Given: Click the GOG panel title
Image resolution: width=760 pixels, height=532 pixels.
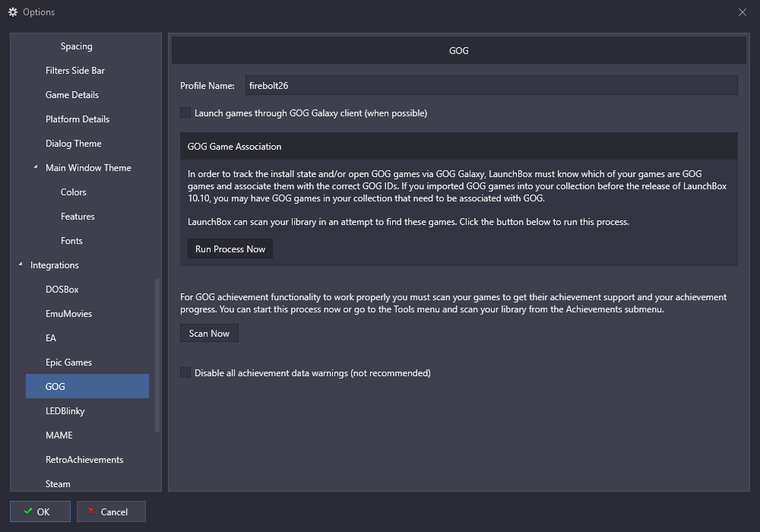Looking at the screenshot, I should [458, 50].
